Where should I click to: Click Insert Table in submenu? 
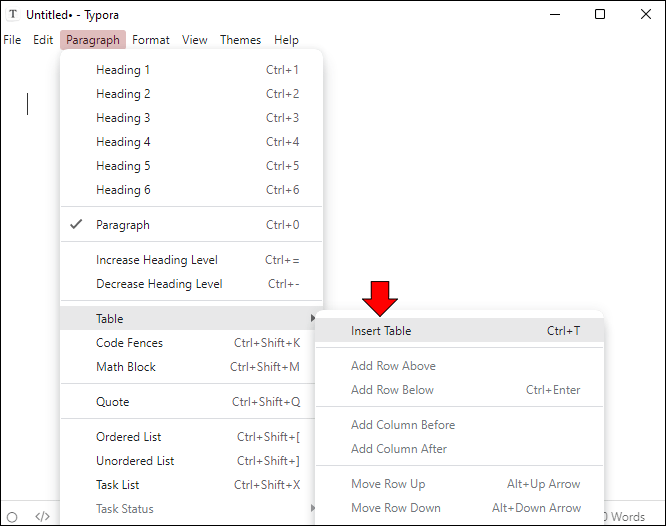coord(381,331)
